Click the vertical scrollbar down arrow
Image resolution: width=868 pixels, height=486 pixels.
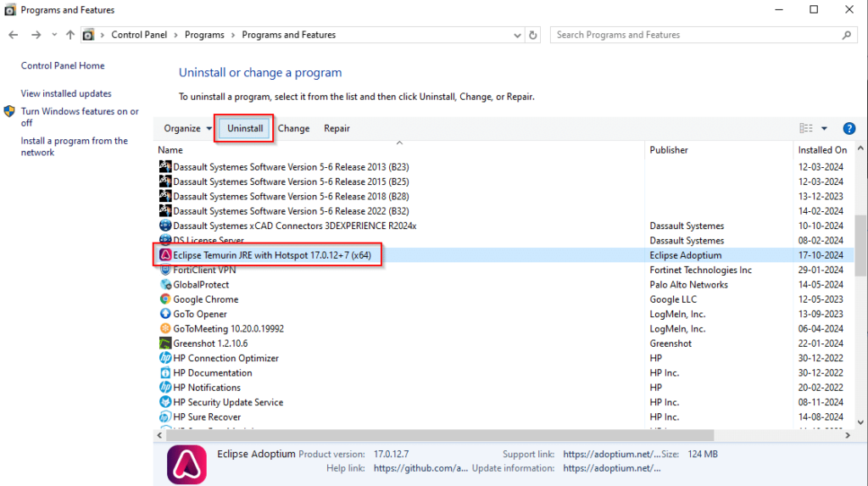(860, 422)
